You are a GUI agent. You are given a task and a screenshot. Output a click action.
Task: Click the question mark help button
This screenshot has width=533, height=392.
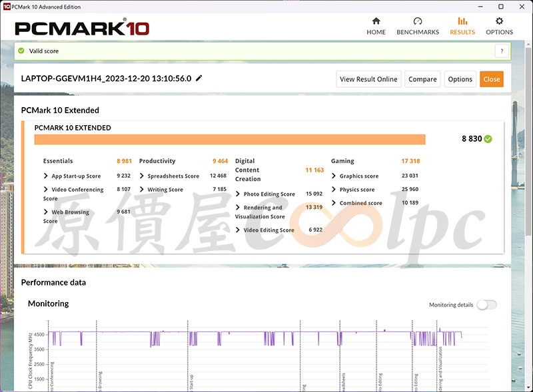501,51
